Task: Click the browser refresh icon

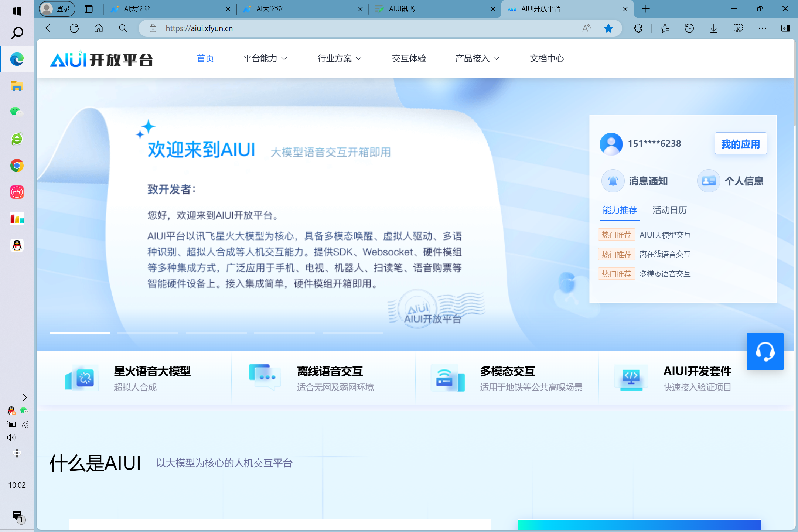Action: click(x=74, y=28)
